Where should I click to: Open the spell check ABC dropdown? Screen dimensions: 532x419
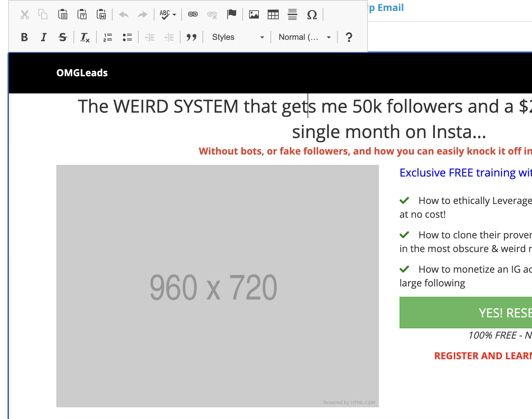(x=168, y=15)
